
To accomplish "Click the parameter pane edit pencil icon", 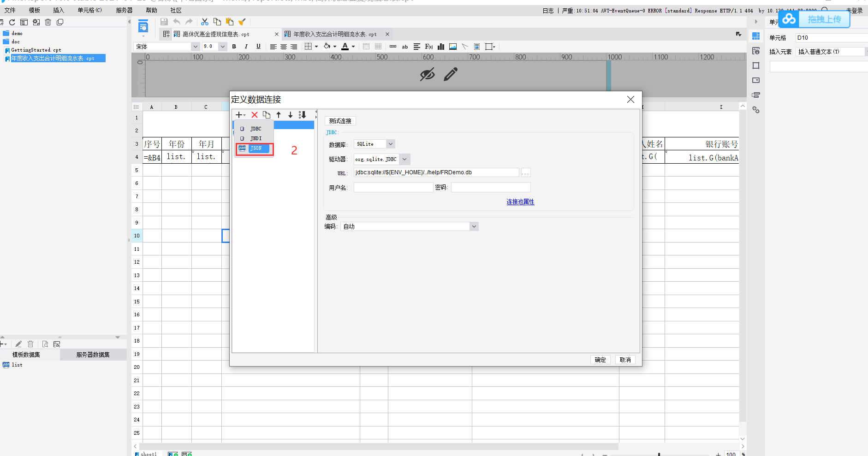I will point(451,74).
